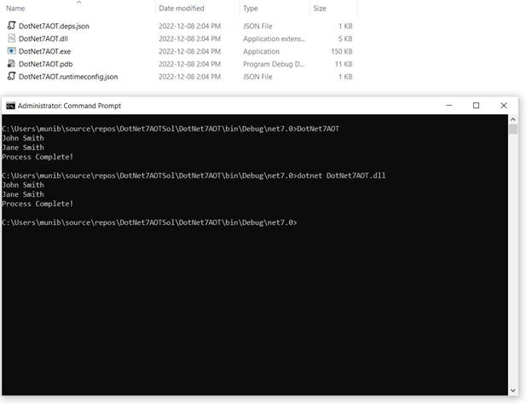Click the Command Prompt scrollbar thumb
Viewport: 532px width, 404px height.
coord(512,130)
